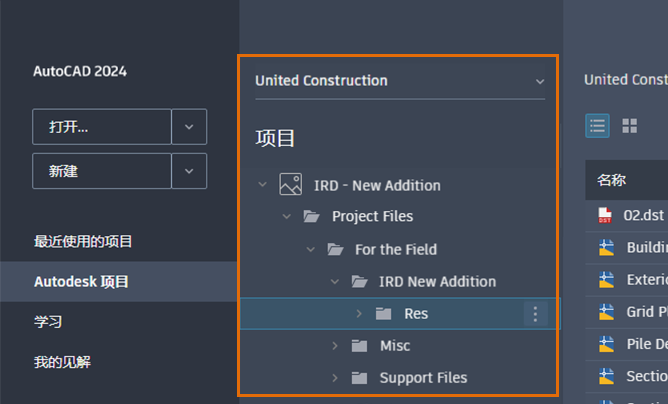
Task: Click the Support Files folder icon
Action: pos(359,378)
